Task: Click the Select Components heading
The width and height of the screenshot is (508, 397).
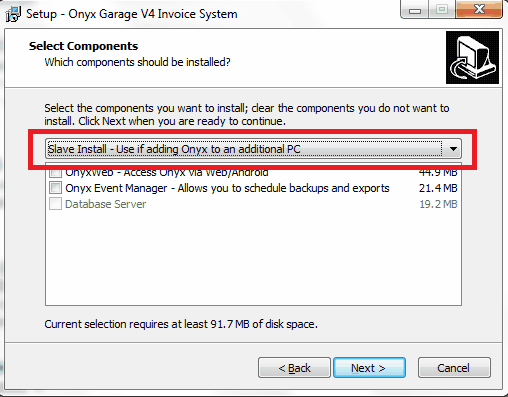Action: pos(83,46)
